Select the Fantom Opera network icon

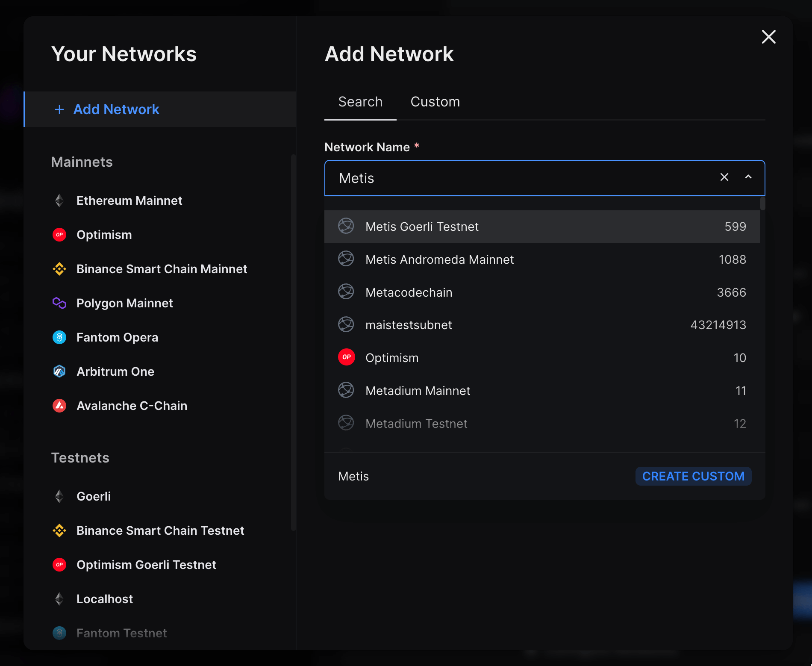coord(59,337)
